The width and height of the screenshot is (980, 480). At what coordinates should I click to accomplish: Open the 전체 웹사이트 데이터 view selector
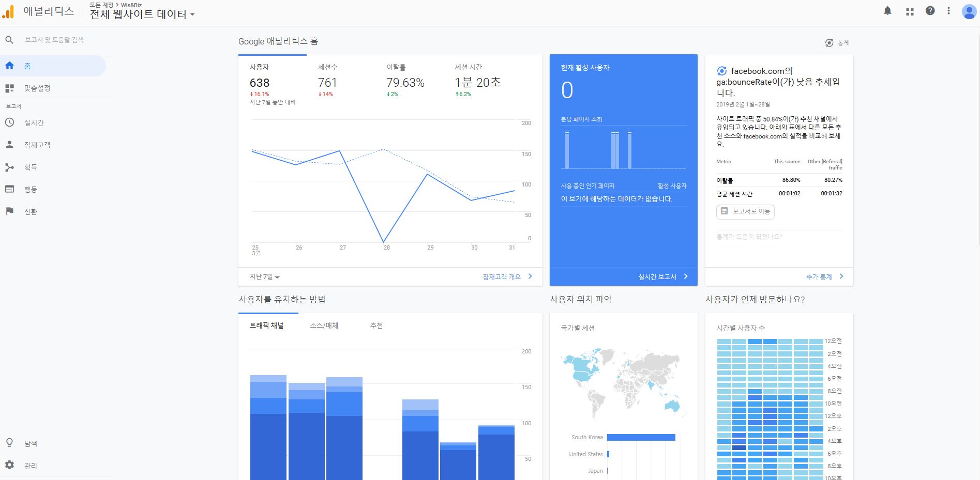click(x=142, y=14)
